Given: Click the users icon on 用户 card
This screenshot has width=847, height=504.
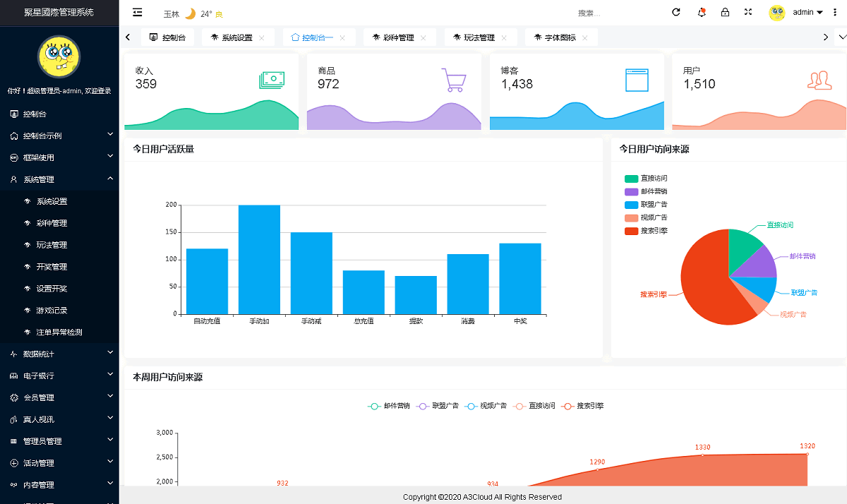Looking at the screenshot, I should click(819, 80).
